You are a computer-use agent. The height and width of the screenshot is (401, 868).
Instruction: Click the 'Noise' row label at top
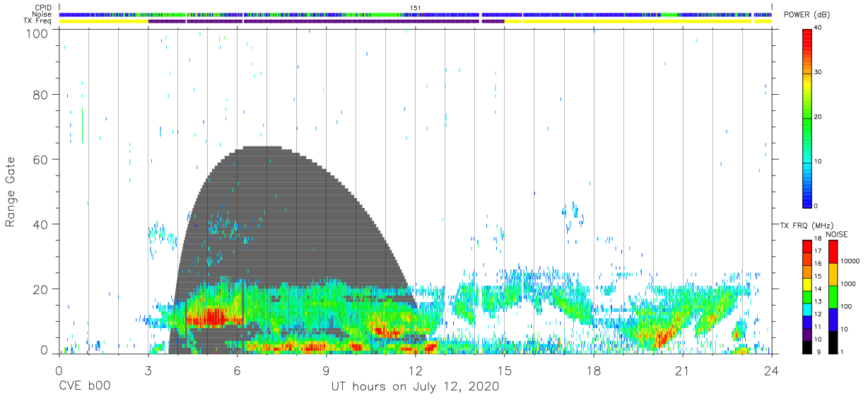(x=42, y=14)
